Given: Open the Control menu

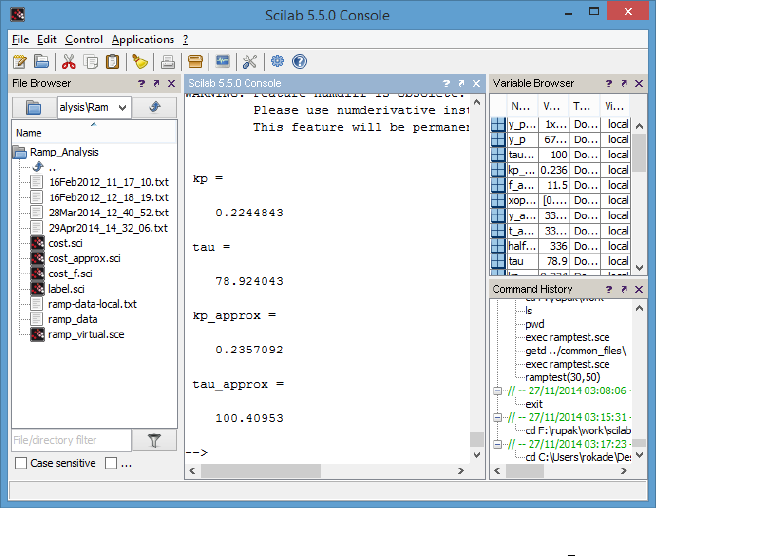Looking at the screenshot, I should pyautogui.click(x=84, y=39).
